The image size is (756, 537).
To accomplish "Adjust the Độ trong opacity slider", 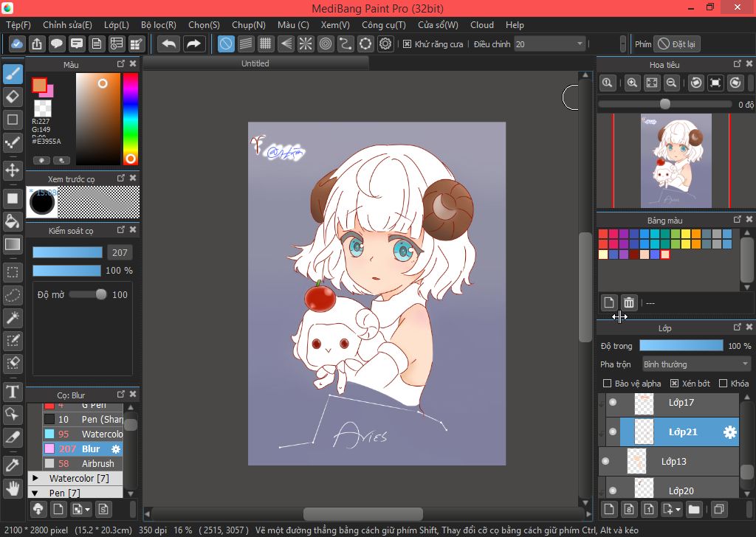I will click(x=681, y=345).
